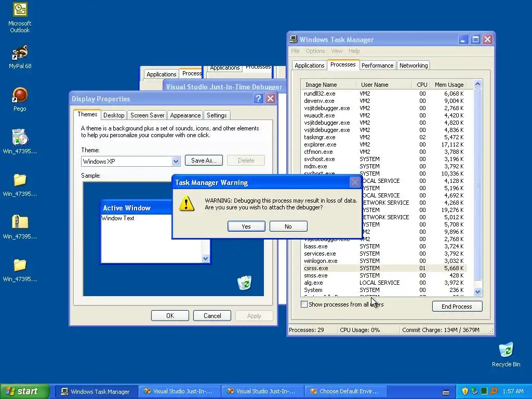Screen dimensions: 532x399
Task: Select the Processes tab in Task Manager
Action: 343,64
